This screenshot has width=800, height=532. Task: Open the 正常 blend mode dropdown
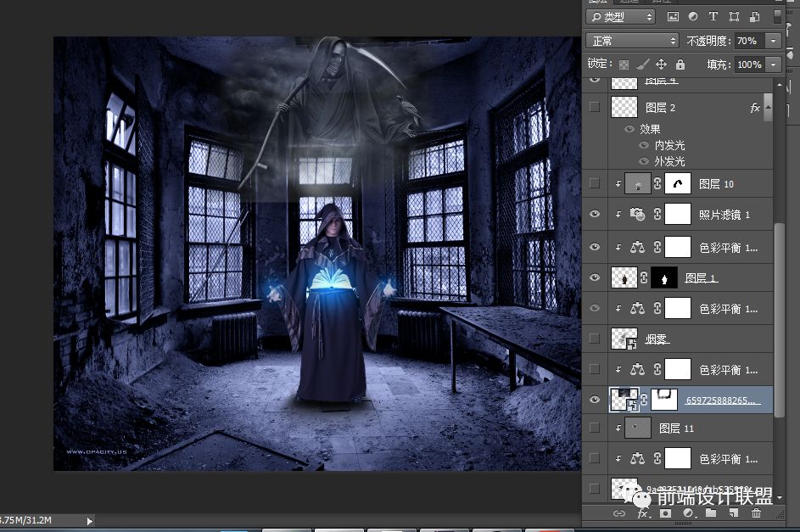tap(632, 40)
